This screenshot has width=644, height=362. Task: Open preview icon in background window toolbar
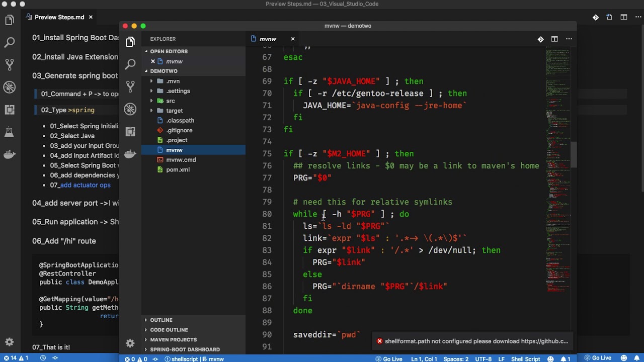click(x=609, y=17)
